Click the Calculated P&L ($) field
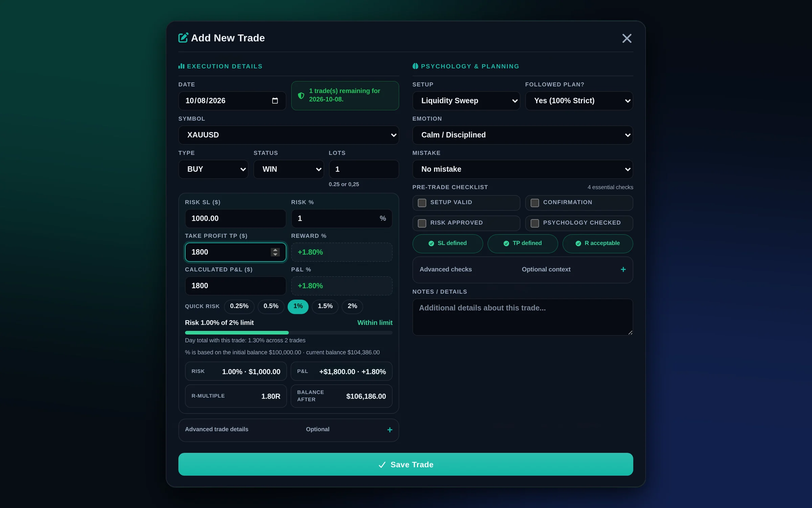 click(x=235, y=286)
